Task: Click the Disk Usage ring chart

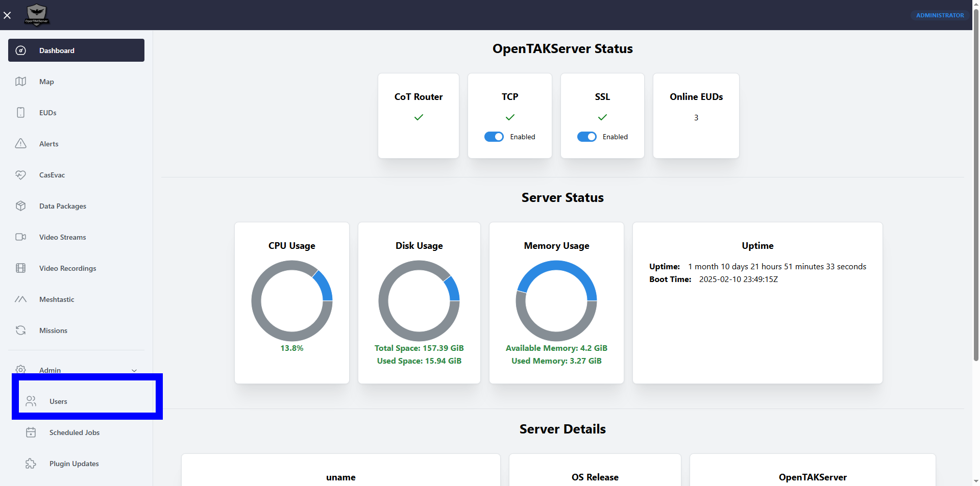Action: tap(419, 301)
